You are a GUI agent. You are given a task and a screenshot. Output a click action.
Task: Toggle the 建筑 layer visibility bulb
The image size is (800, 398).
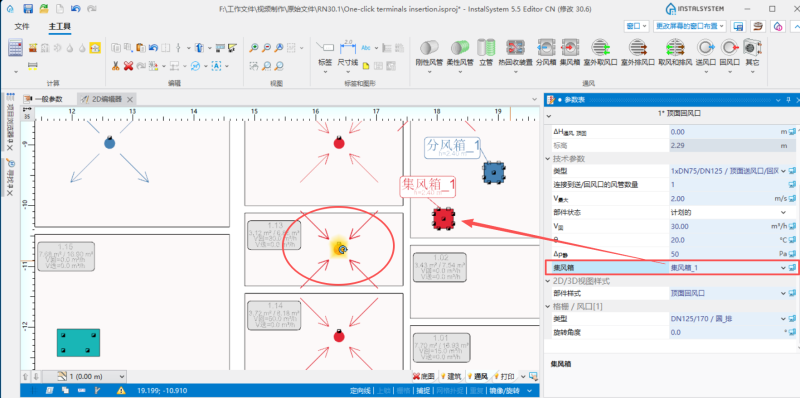tap(443, 377)
